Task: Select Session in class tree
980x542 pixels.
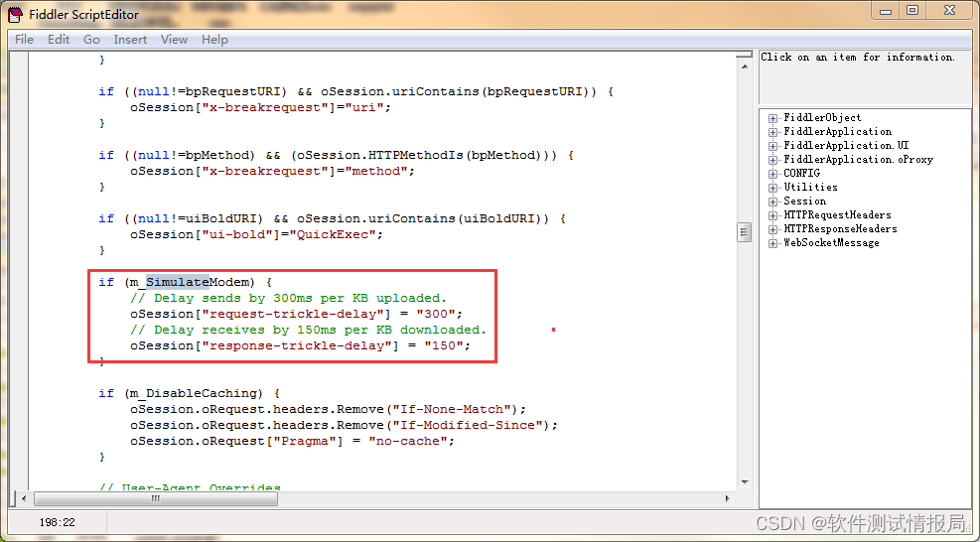Action: [805, 201]
